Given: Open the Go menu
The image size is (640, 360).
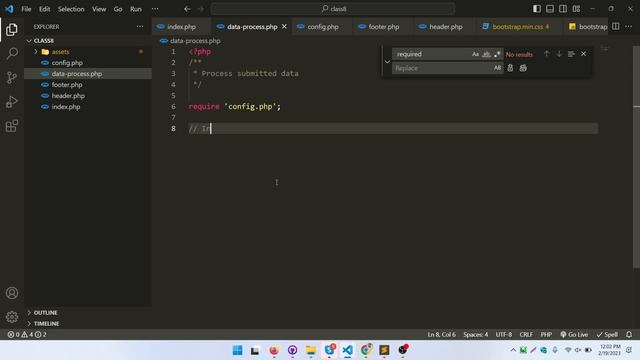Looking at the screenshot, I should (118, 9).
